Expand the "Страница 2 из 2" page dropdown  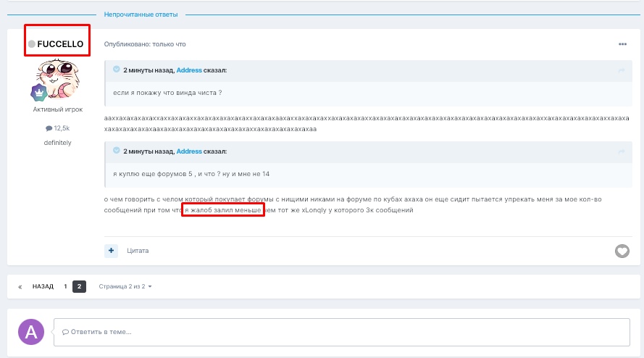(125, 286)
